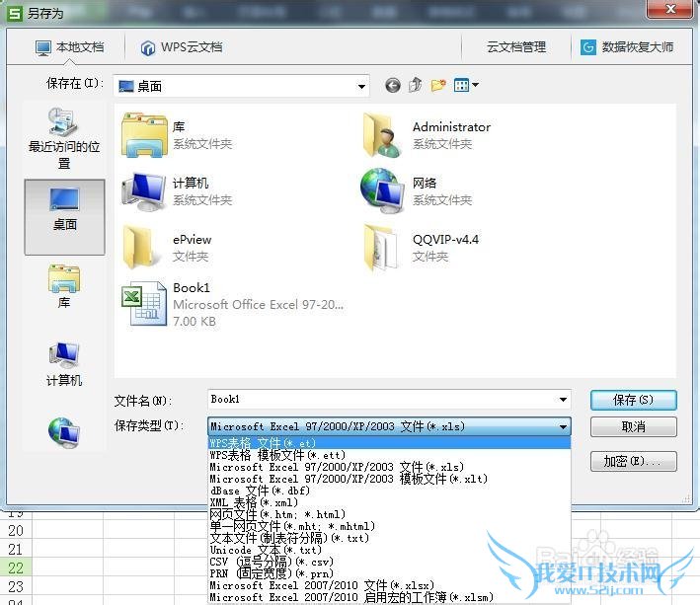Expand the 保存在 location dropdown
This screenshot has width=700, height=605.
coord(361,86)
